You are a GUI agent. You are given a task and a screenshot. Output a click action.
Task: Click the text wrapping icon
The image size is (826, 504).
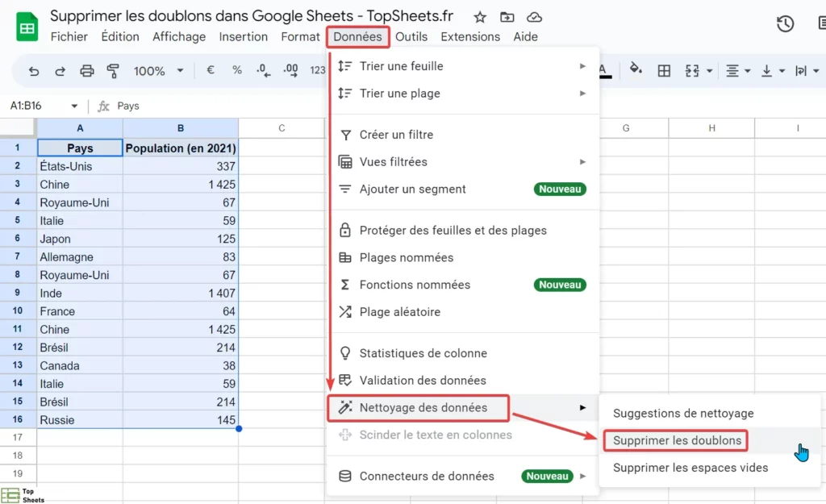click(x=801, y=71)
